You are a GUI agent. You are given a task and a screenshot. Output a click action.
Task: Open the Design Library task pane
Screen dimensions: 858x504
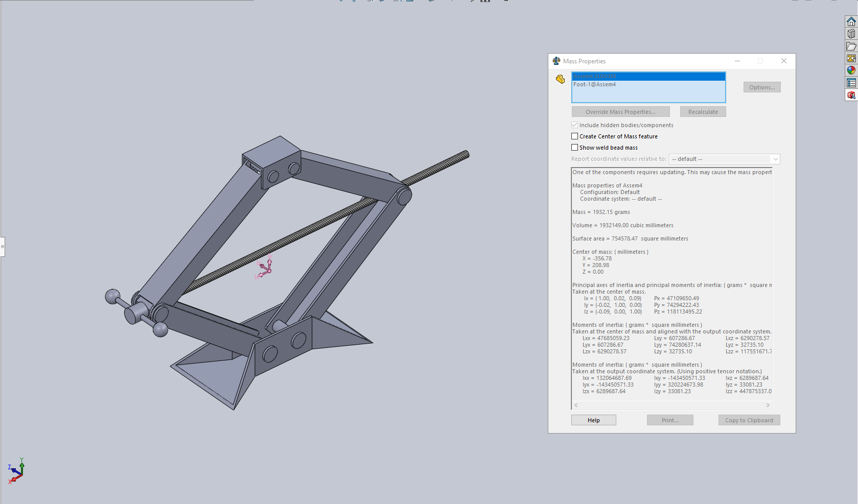(x=851, y=34)
